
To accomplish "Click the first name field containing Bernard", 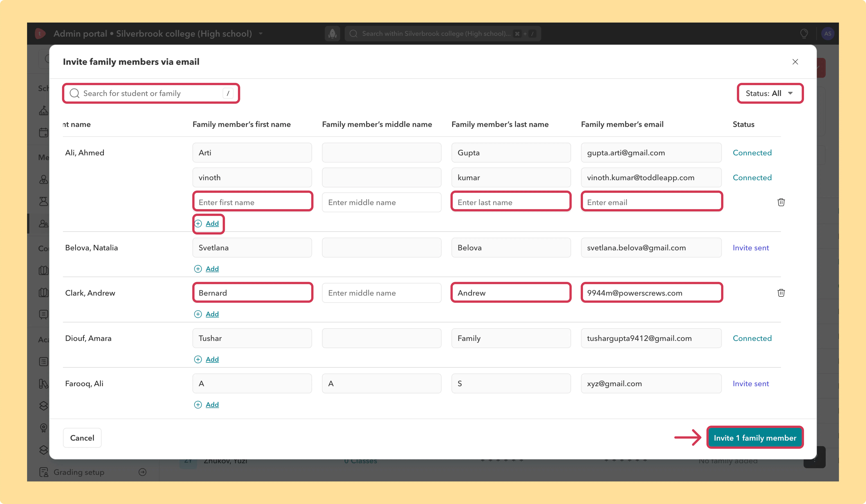I will (252, 293).
